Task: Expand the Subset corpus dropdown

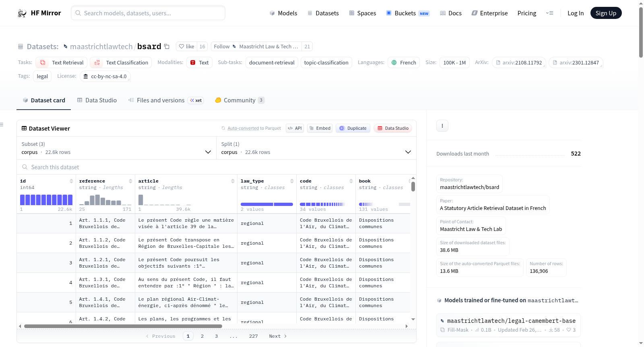Action: click(x=117, y=148)
